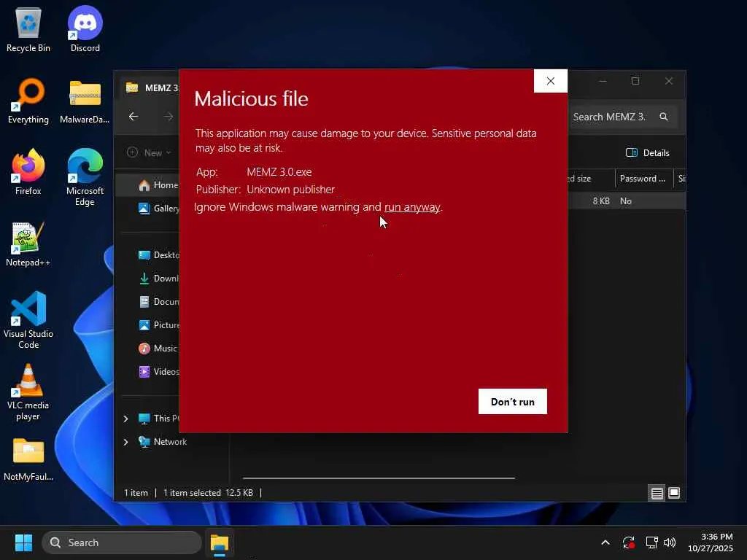Open the NotMyFaul... folder on desktop
The width and height of the screenshot is (747, 560).
pyautogui.click(x=28, y=458)
